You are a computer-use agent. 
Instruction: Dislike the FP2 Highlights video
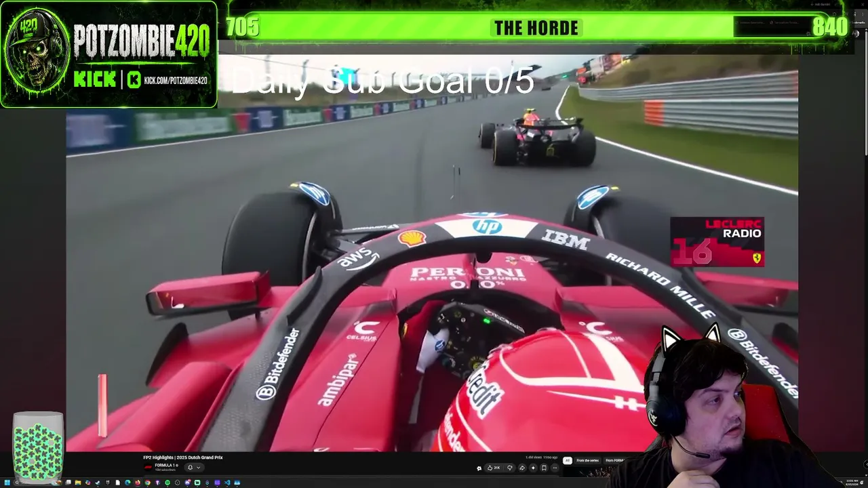(x=510, y=468)
